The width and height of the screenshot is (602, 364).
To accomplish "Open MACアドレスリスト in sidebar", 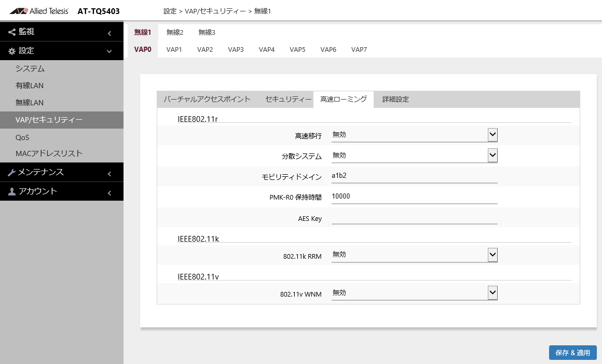I will [x=61, y=153].
